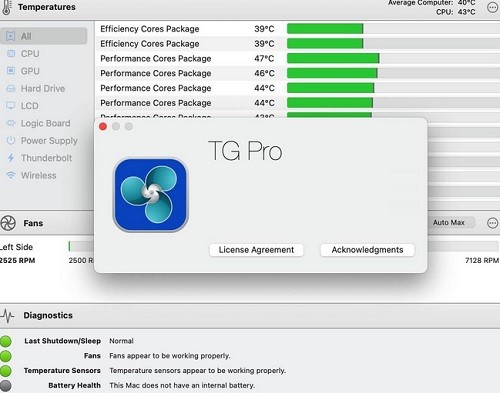Click the Power Supply power icon
500x393 pixels.
[x=11, y=140]
